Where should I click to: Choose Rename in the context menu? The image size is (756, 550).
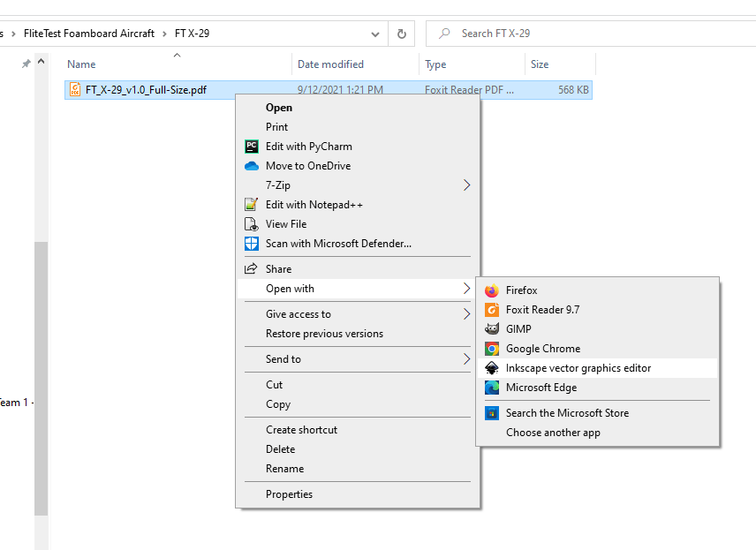click(284, 469)
